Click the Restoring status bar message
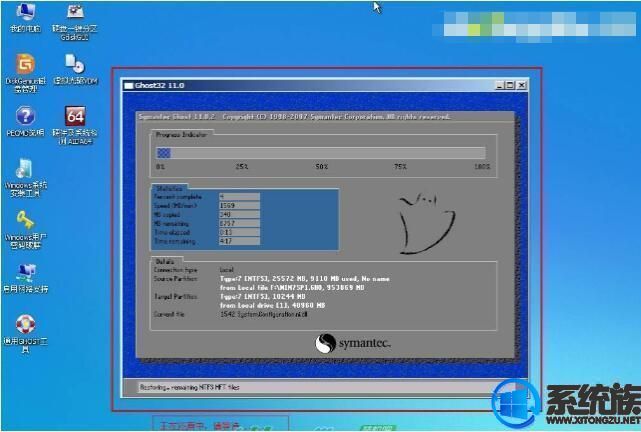Viewport: 641px width, 432px height. 189,387
